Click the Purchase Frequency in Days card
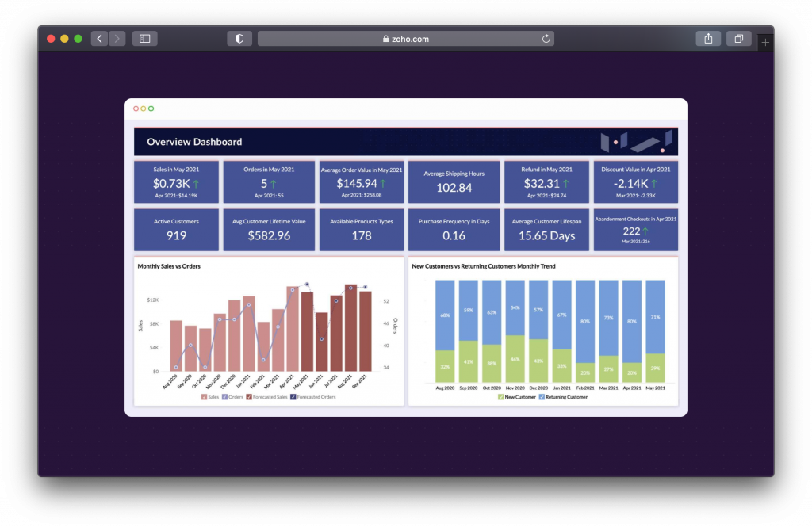 point(454,230)
